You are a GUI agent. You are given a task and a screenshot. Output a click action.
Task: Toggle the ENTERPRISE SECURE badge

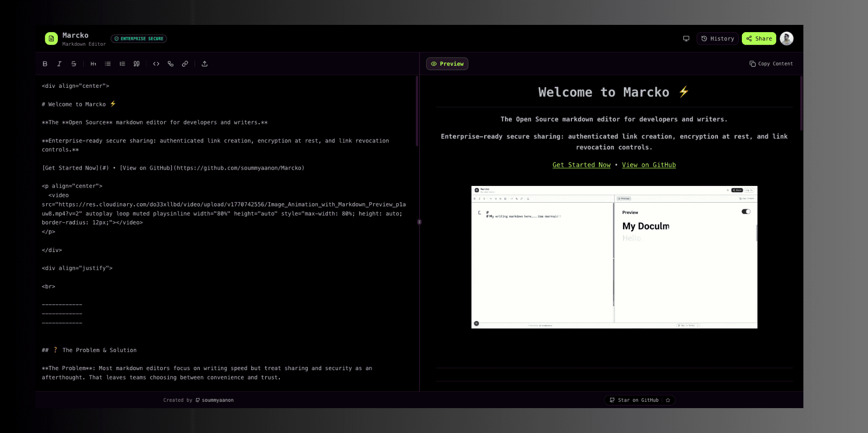point(139,38)
